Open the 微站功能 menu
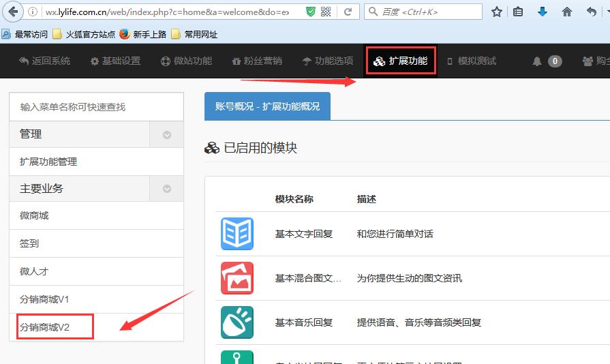The height and width of the screenshot is (364, 610). click(x=186, y=61)
